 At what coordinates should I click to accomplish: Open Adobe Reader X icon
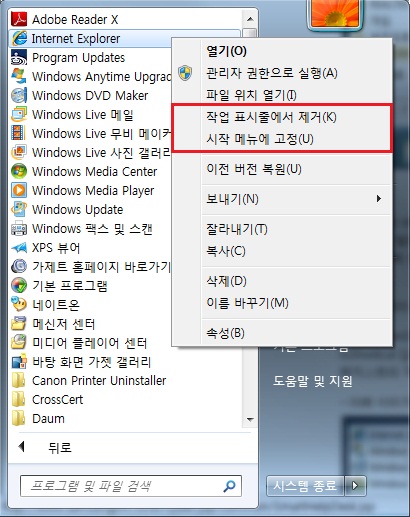(x=19, y=19)
